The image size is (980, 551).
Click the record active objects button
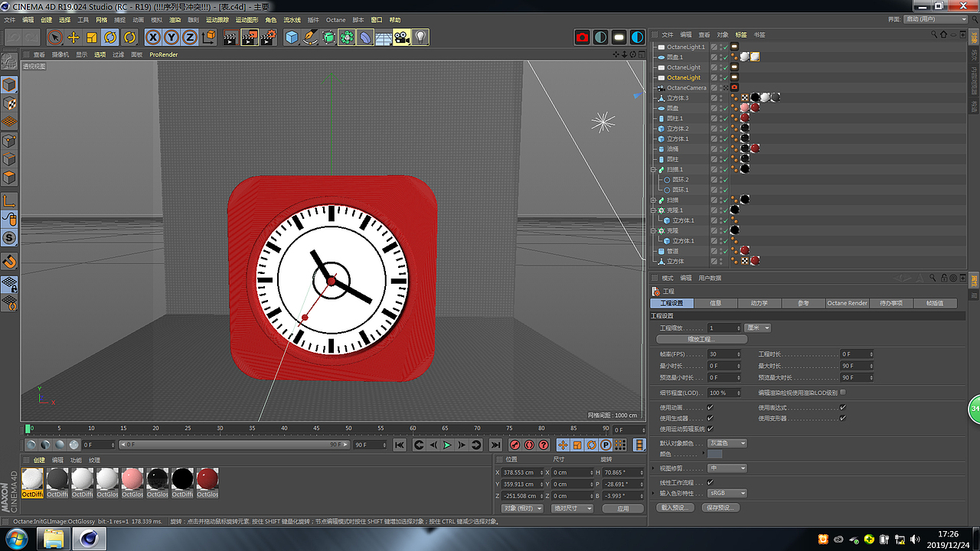(x=514, y=445)
